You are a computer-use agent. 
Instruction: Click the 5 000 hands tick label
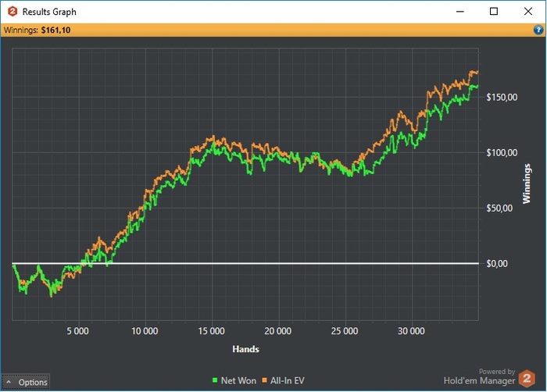(x=78, y=331)
